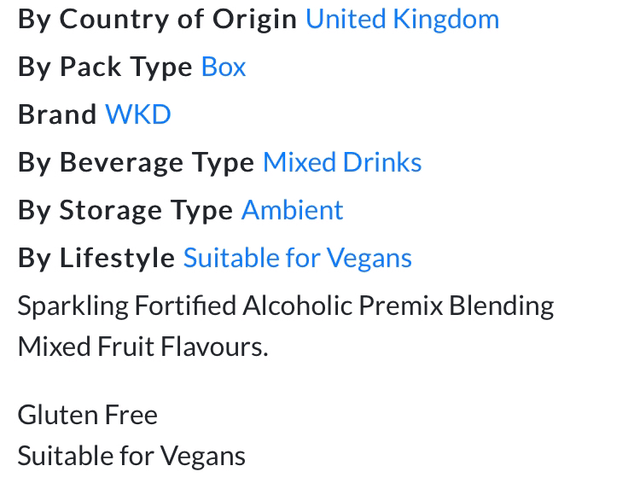Viewport: 640px width, 478px height.
Task: Click the By Beverage Type label
Action: pyautogui.click(x=136, y=162)
